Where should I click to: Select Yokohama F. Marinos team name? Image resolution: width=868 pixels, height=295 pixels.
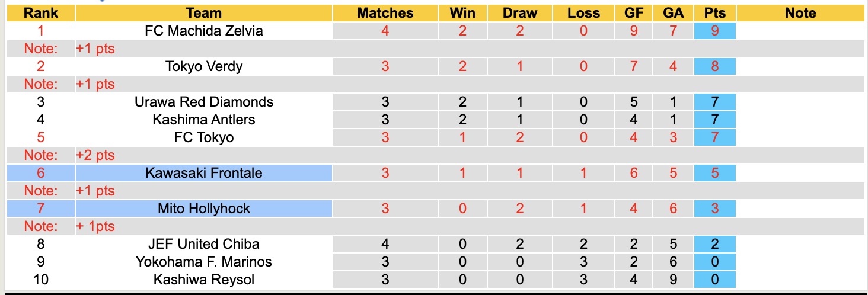[x=203, y=262]
